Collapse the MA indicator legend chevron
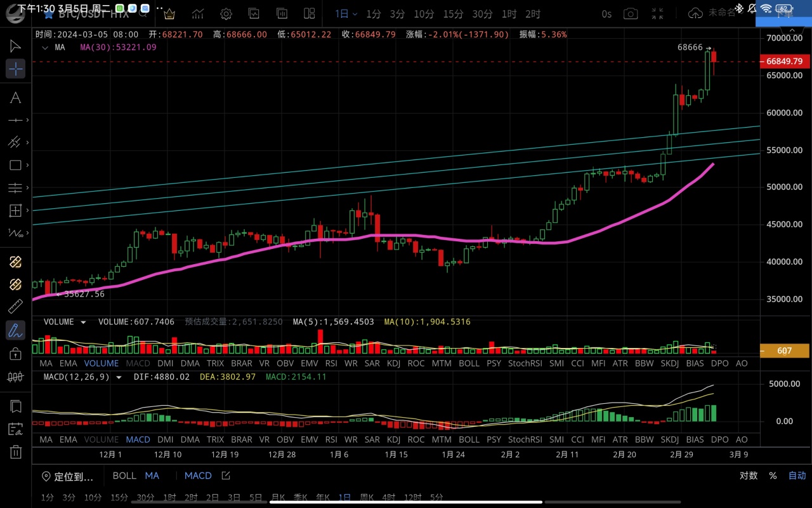The height and width of the screenshot is (508, 812). tap(44, 48)
